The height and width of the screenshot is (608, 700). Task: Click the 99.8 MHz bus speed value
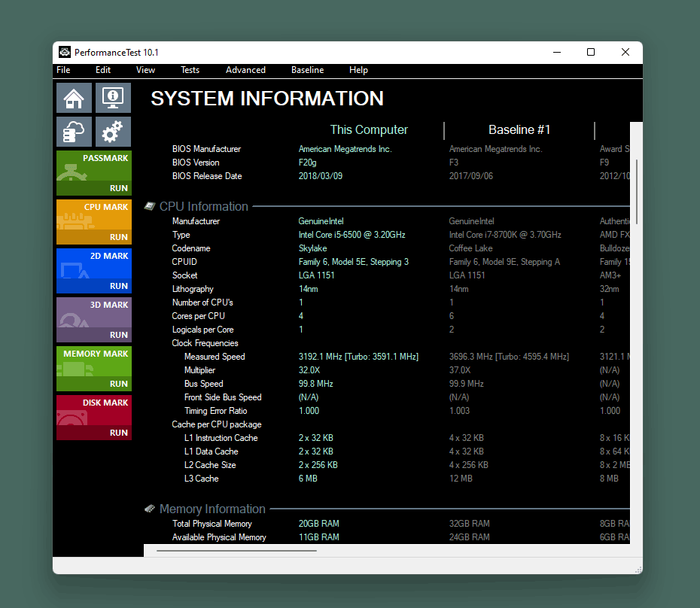tap(315, 384)
